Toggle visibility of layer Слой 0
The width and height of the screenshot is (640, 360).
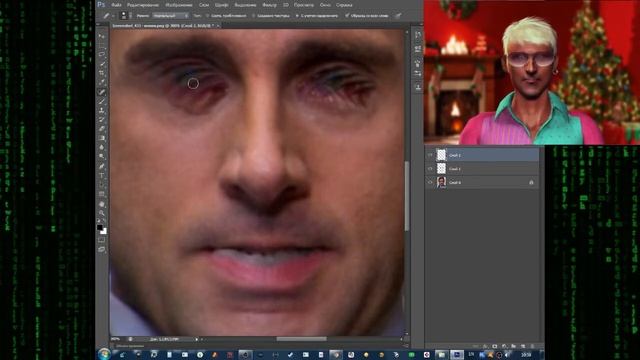point(430,182)
